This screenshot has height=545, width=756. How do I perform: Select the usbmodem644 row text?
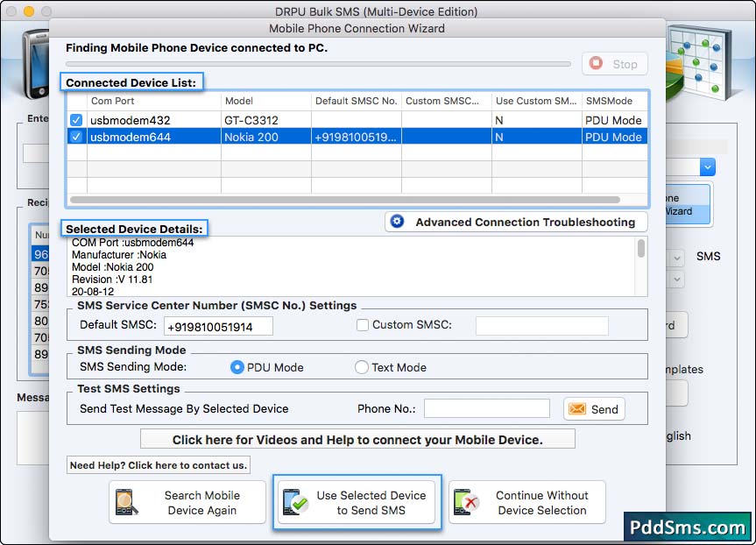click(x=131, y=137)
